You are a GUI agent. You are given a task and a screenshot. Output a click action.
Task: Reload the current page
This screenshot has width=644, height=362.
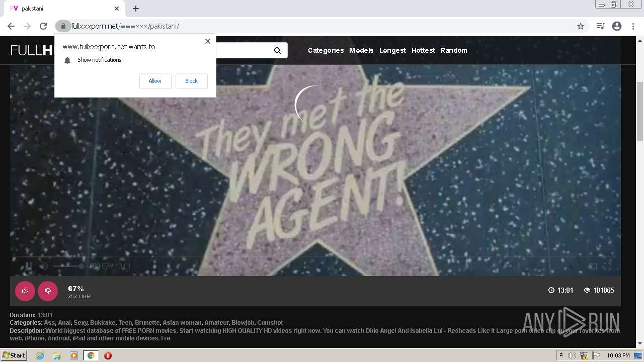pyautogui.click(x=43, y=26)
